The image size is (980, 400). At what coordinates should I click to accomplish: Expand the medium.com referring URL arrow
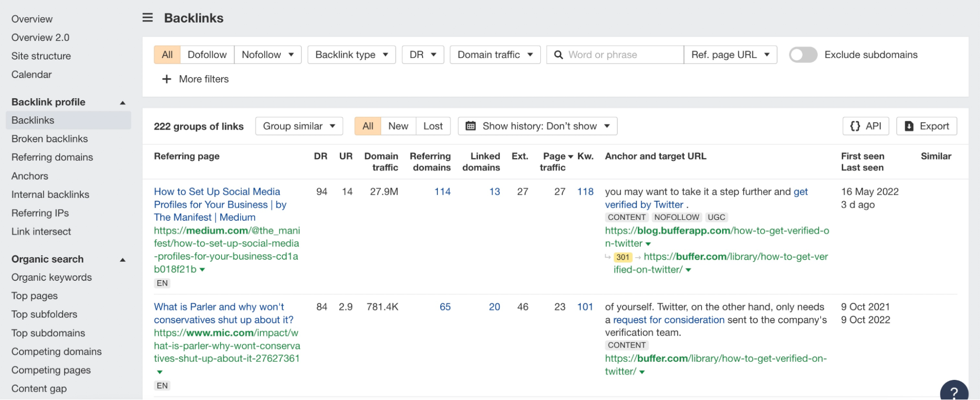(x=202, y=269)
